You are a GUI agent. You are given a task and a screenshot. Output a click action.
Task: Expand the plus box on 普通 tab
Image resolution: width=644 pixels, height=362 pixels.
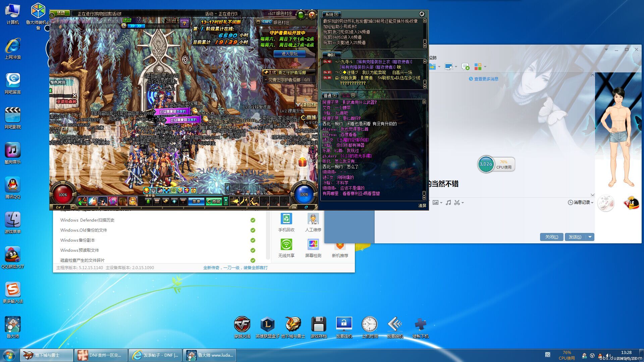pos(334,96)
